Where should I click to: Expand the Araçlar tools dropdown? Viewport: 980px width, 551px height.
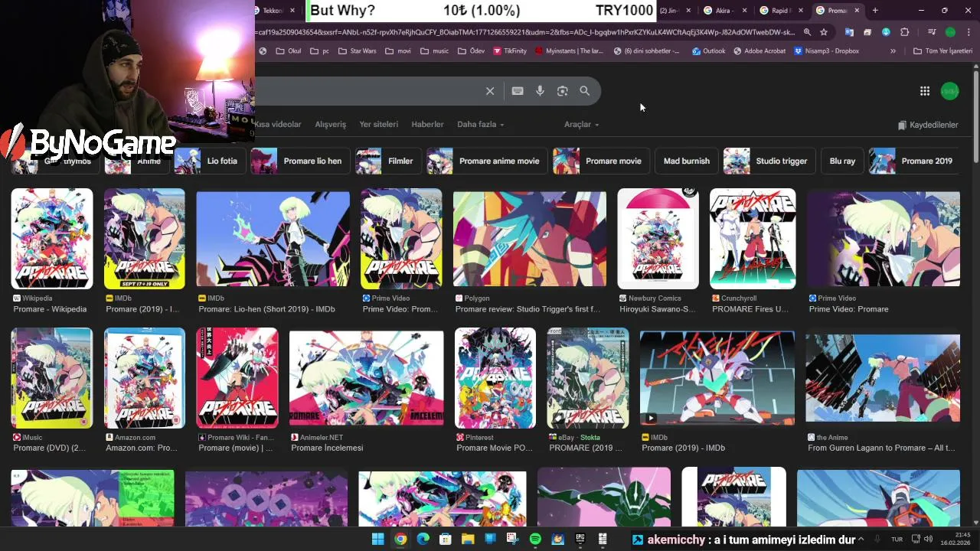[581, 125]
